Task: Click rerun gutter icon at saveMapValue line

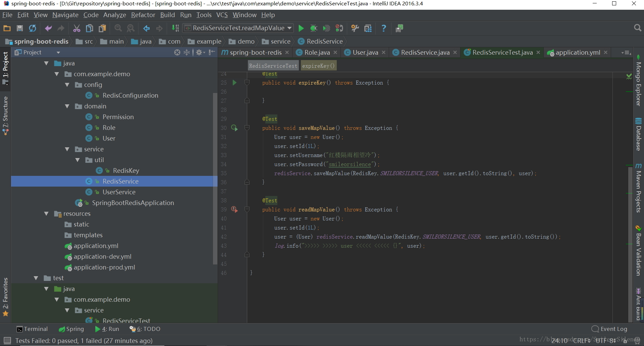Action: 234,128
